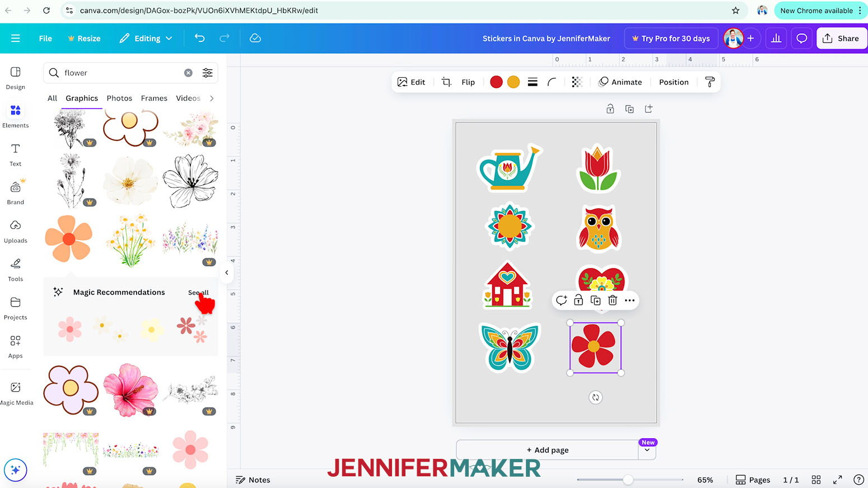Open the Magic Media app
The width and height of the screenshot is (868, 488).
pyautogui.click(x=16, y=393)
